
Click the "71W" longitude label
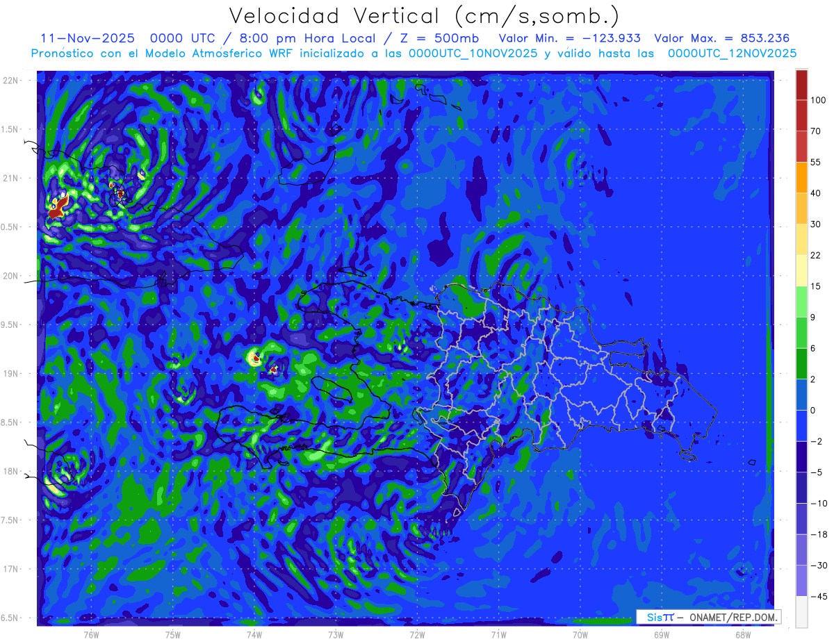498,635
